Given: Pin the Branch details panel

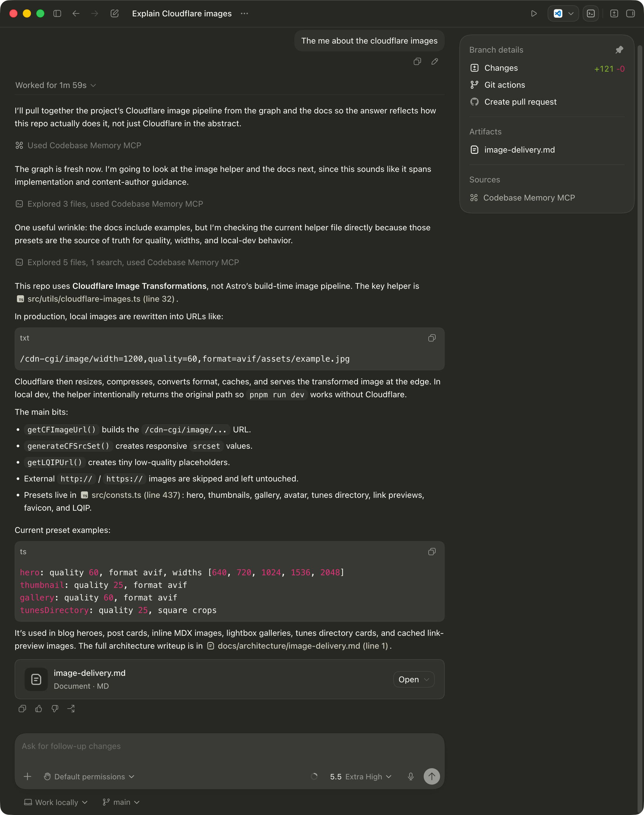Looking at the screenshot, I should [619, 50].
